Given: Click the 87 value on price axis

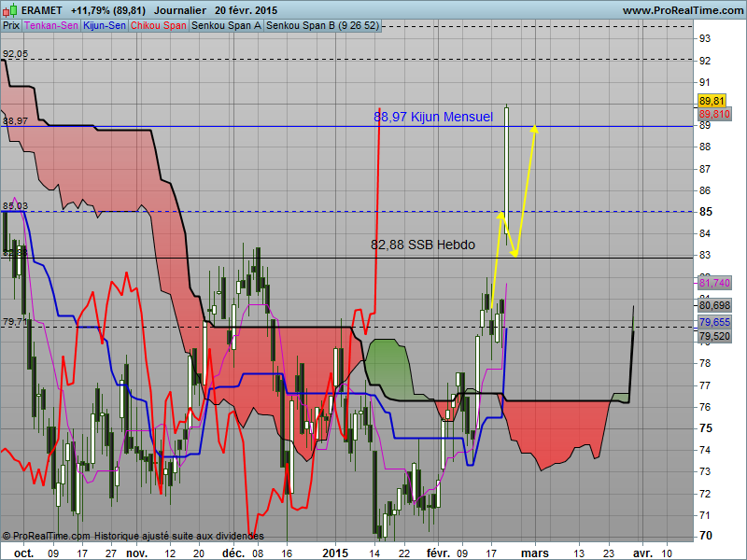Looking at the screenshot, I should 705,169.
